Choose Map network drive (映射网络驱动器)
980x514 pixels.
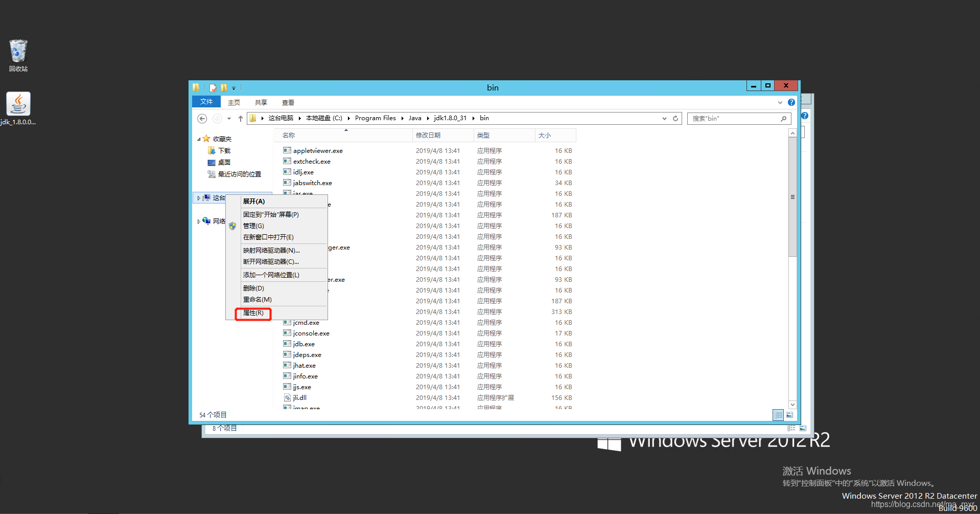pyautogui.click(x=276, y=250)
